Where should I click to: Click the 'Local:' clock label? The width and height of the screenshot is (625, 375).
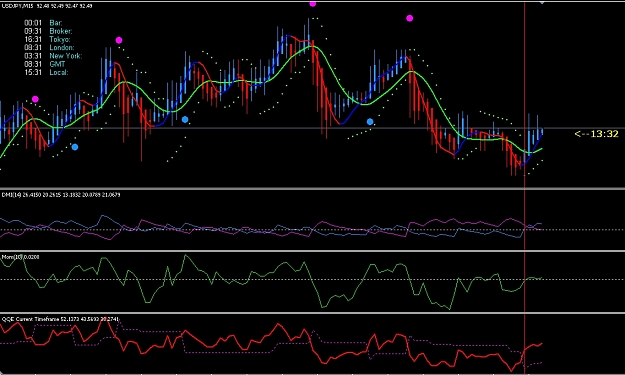point(59,73)
